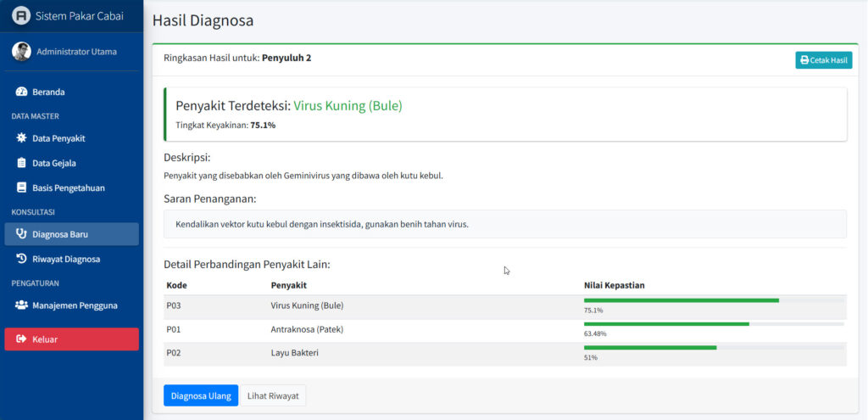Open the Data Penyakit menu
The height and width of the screenshot is (420, 868).
58,138
